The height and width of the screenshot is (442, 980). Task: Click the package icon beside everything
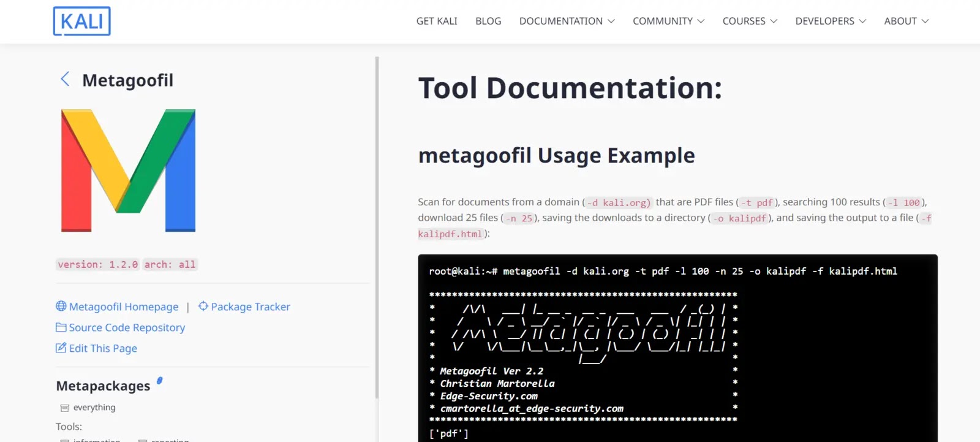coord(64,408)
